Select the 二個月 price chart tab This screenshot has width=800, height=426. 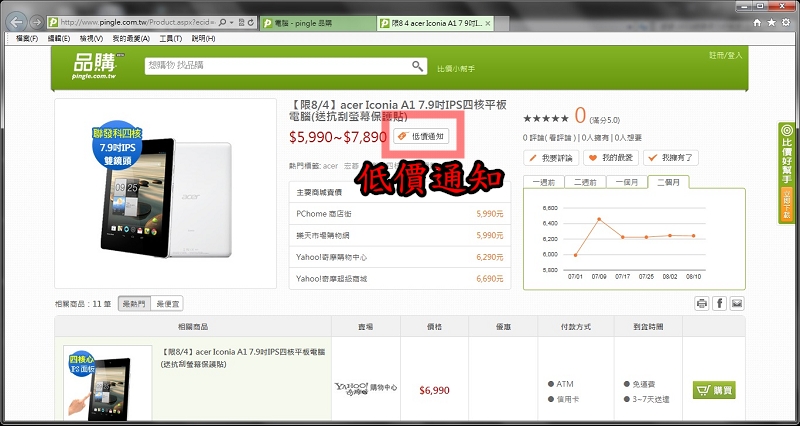[x=668, y=182]
